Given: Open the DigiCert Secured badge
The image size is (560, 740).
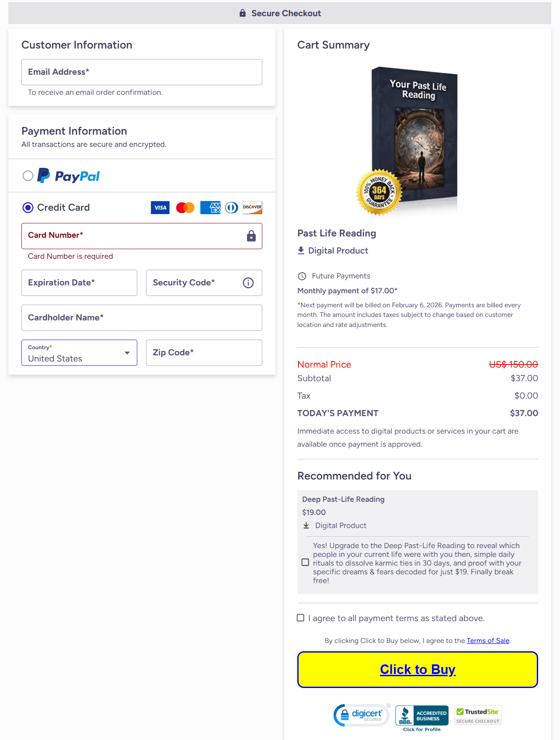Looking at the screenshot, I should (362, 715).
